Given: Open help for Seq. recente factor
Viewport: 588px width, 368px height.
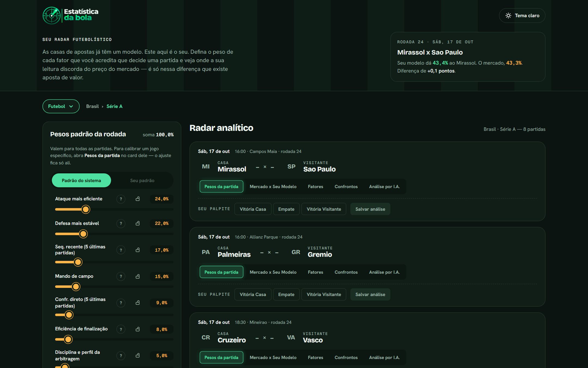Looking at the screenshot, I should 121,250.
